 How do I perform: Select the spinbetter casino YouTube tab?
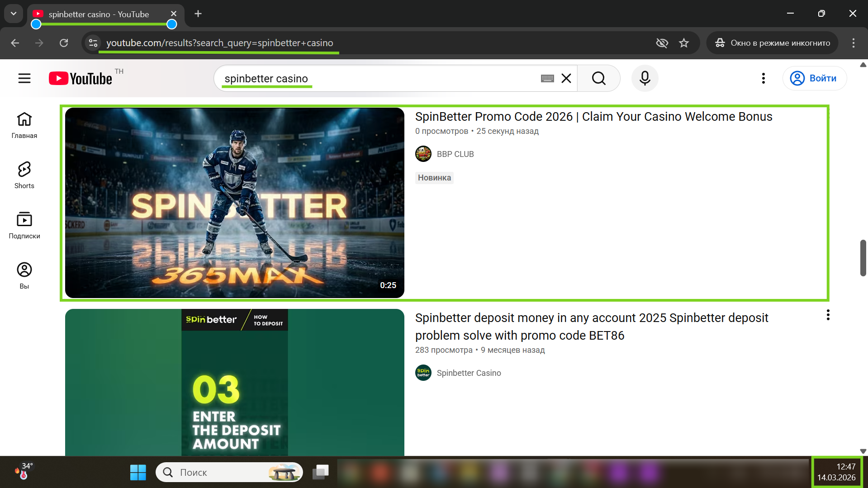pos(99,14)
